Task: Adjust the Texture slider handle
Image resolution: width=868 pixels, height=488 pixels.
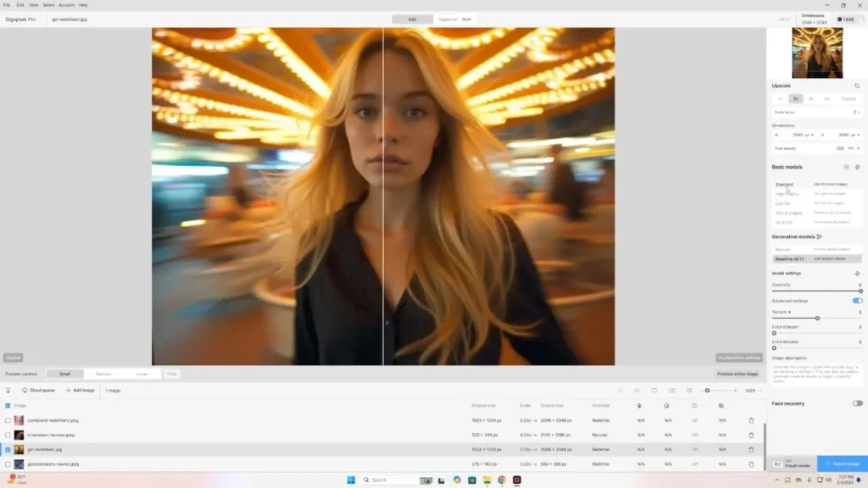Action: click(816, 319)
